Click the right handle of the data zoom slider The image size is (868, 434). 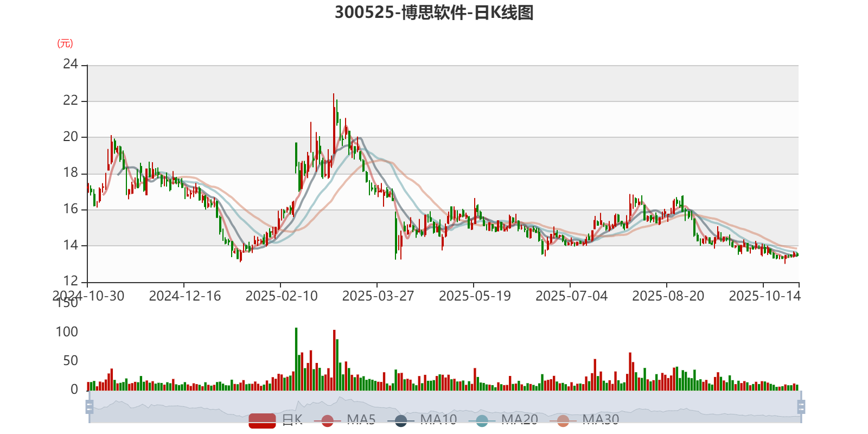[x=801, y=406]
